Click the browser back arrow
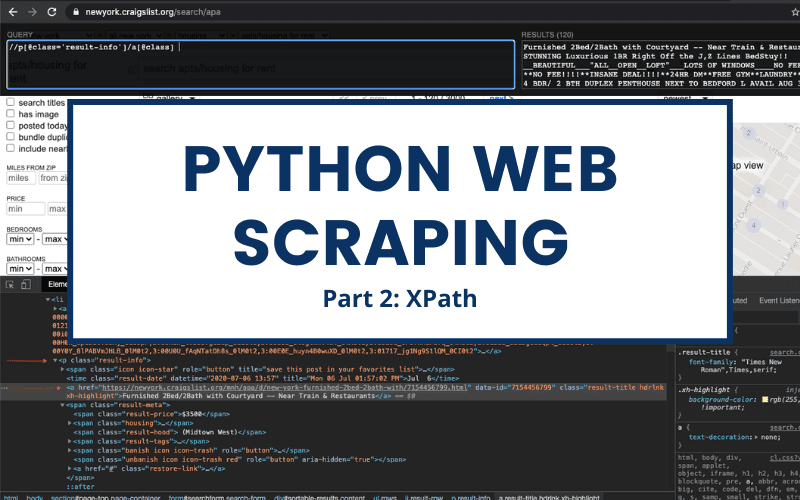800x500 pixels. (15, 12)
